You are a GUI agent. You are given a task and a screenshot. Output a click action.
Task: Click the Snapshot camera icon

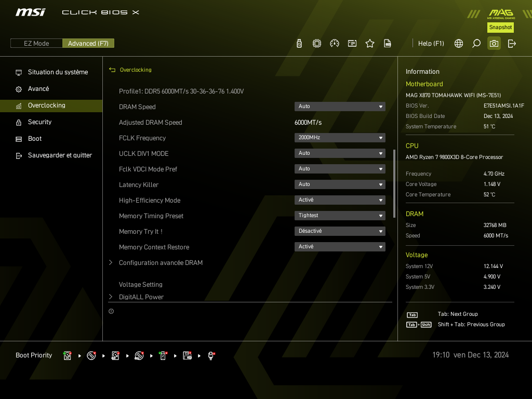point(494,44)
